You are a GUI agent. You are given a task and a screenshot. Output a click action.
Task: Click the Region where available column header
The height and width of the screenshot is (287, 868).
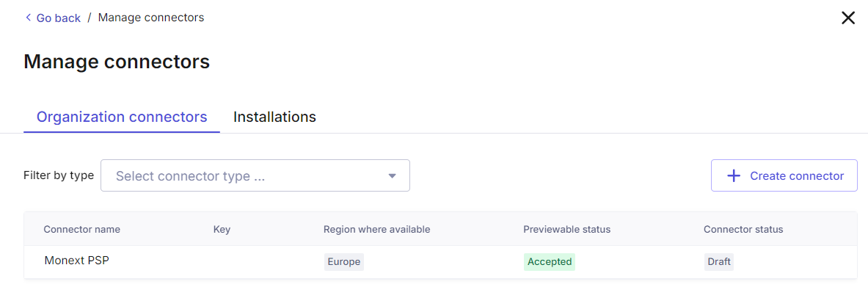[377, 229]
